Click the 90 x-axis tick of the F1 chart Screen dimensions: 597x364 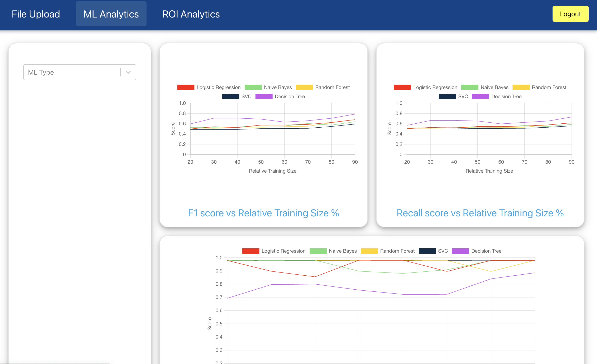pos(355,162)
